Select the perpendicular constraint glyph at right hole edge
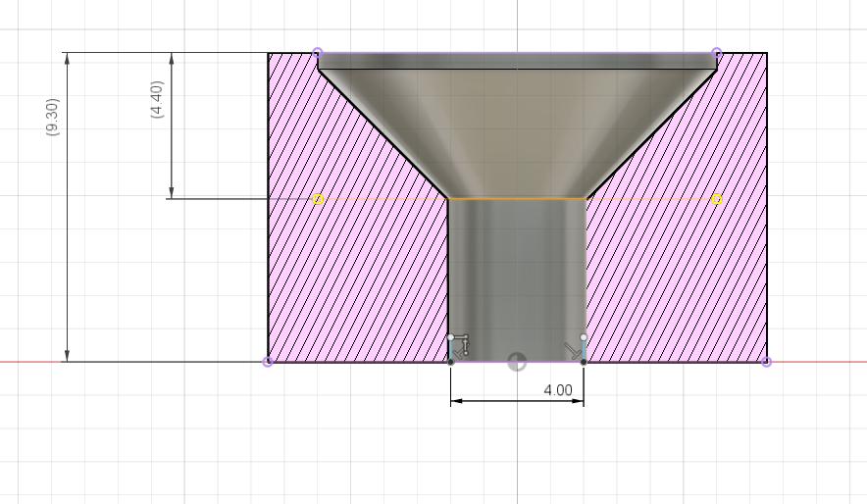 click(x=573, y=350)
